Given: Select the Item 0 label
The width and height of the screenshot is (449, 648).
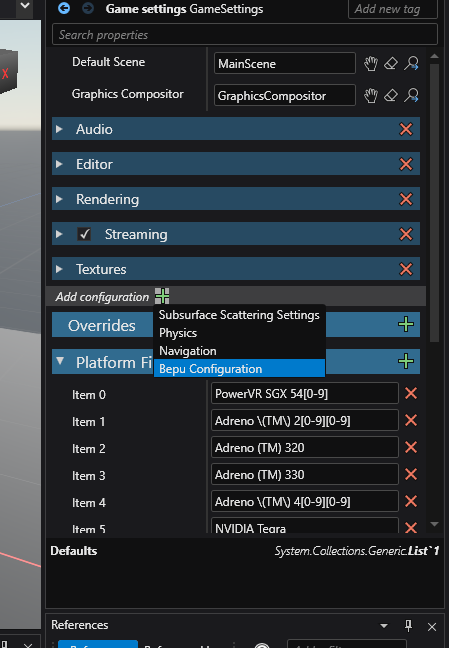Looking at the screenshot, I should tap(89, 395).
